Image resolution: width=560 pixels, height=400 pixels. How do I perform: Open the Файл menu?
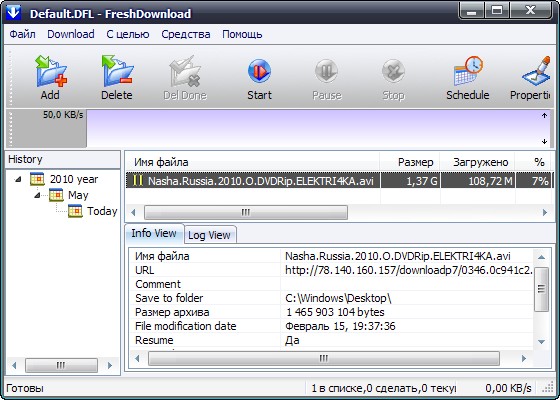(22, 34)
